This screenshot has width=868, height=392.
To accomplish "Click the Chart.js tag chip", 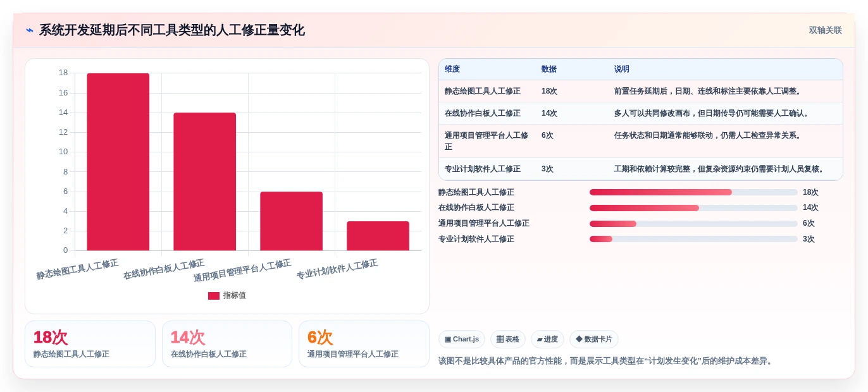I will pyautogui.click(x=462, y=340).
